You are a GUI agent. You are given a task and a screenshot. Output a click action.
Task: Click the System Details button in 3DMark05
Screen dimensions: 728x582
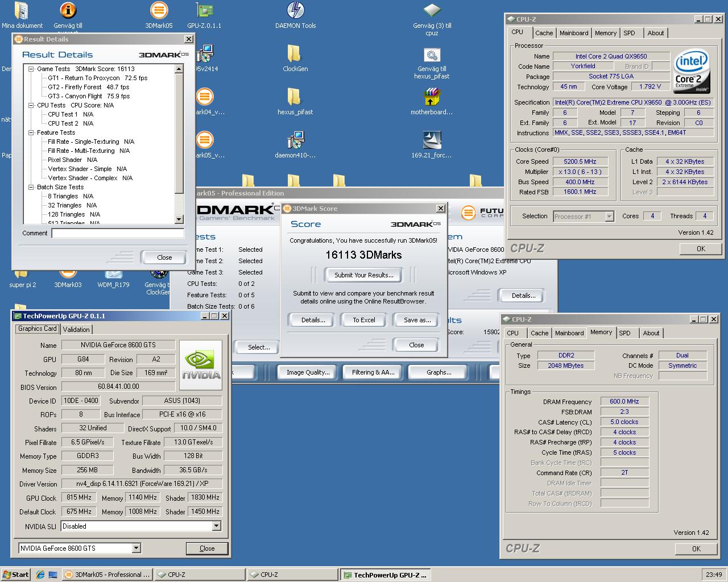click(x=523, y=296)
